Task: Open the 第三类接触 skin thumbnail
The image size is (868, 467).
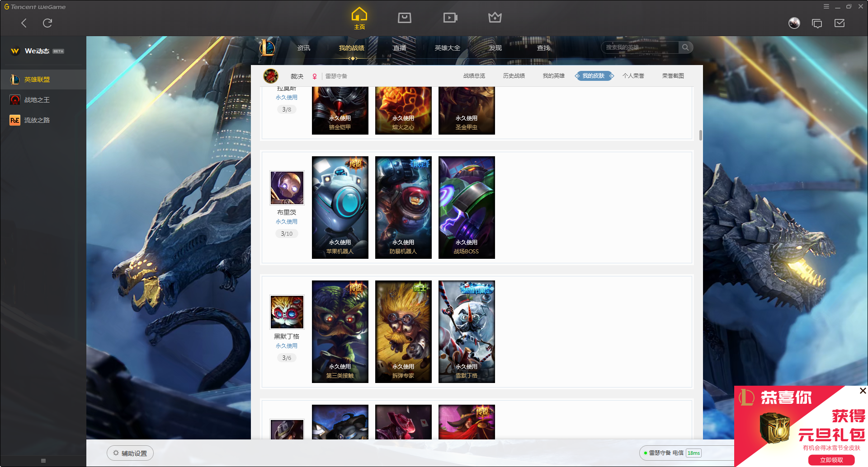Action: point(340,332)
